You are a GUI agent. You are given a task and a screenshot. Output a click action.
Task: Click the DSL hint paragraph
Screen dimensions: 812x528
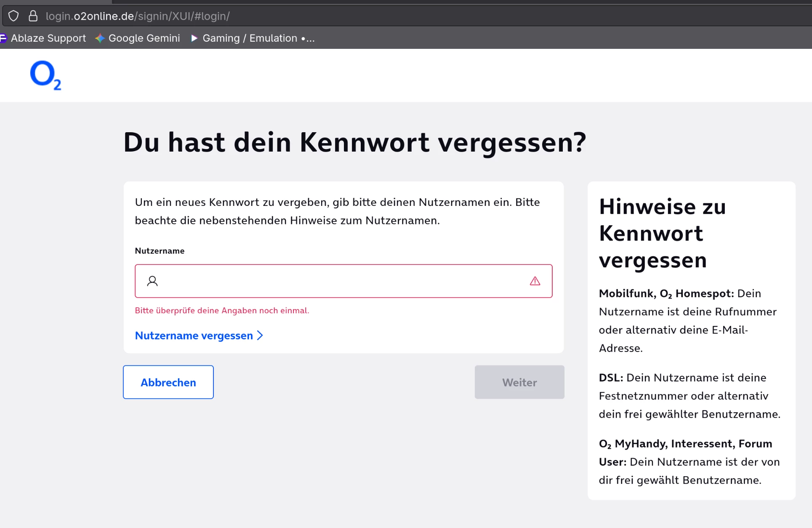point(689,396)
